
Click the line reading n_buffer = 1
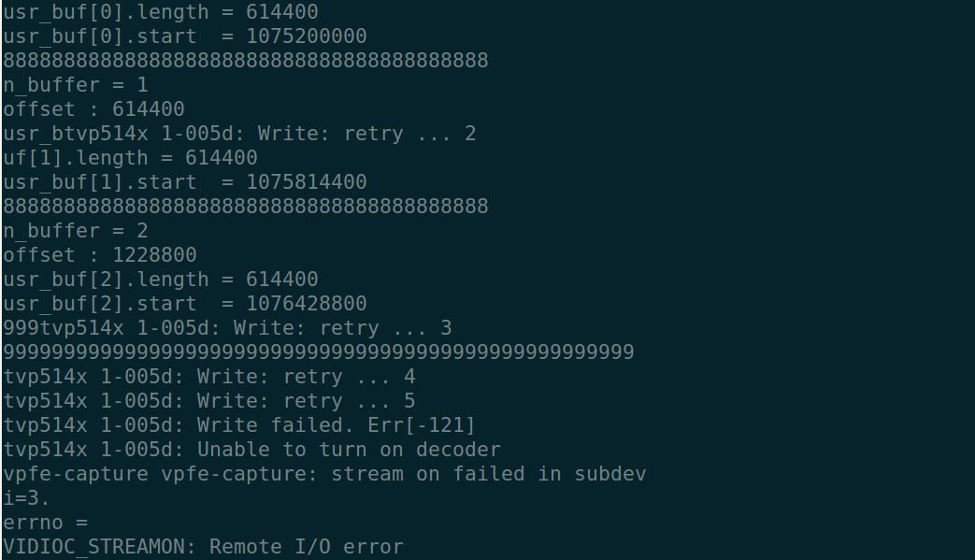tap(76, 85)
